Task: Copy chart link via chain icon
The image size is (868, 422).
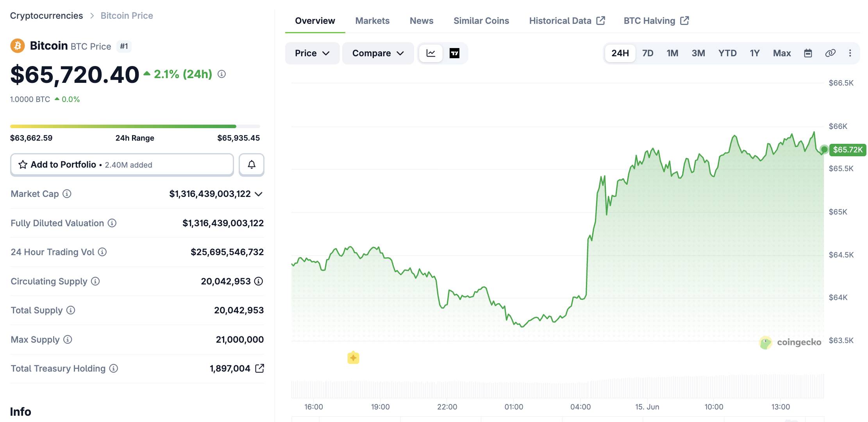Action: (x=830, y=53)
